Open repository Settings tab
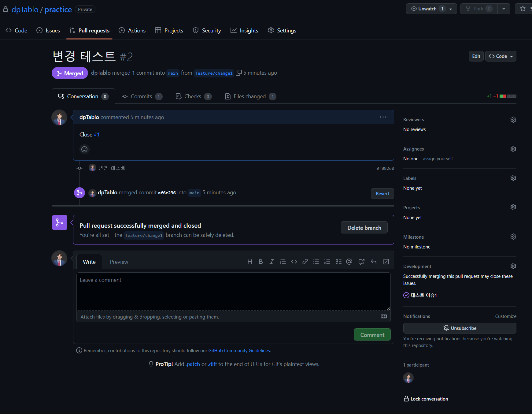This screenshot has width=532, height=414. (x=282, y=31)
